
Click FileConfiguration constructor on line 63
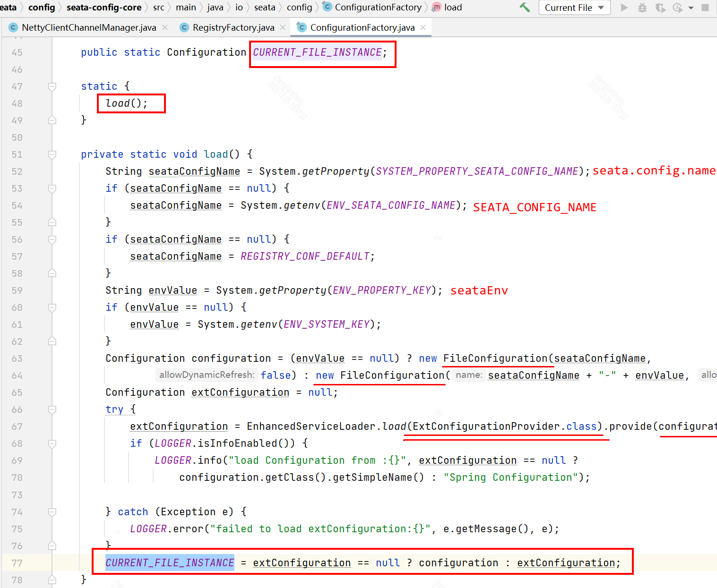click(495, 358)
